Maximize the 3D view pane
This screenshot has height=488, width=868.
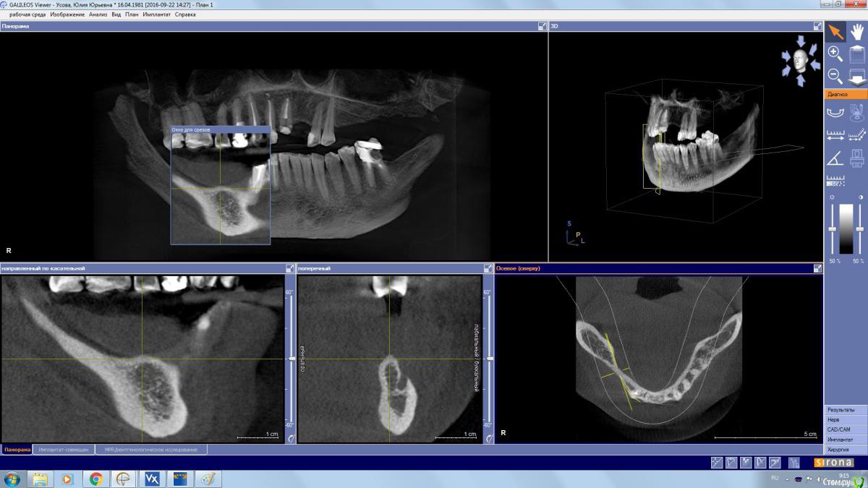(817, 26)
